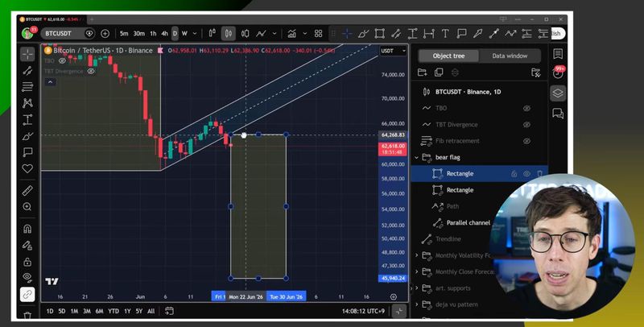Image resolution: width=644 pixels, height=327 pixels.
Task: Select the rectangle shape tool in top toolbar
Action: [380, 34]
